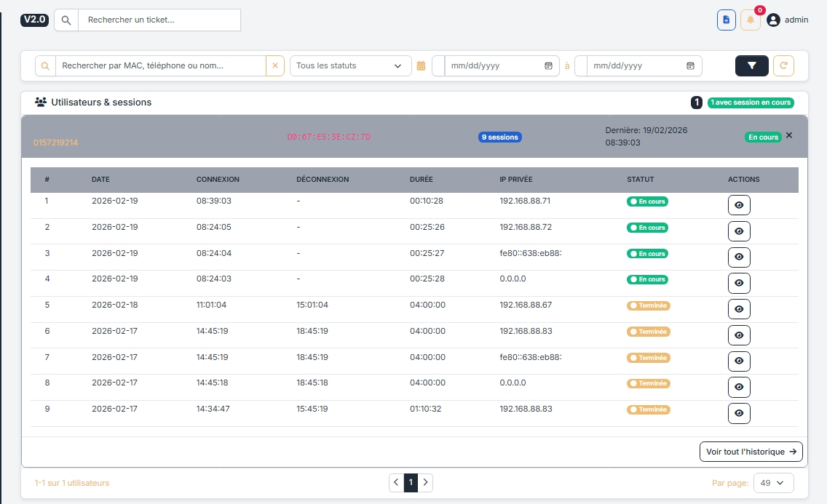Click the ticket search magnifier icon
827x504 pixels.
[66, 20]
